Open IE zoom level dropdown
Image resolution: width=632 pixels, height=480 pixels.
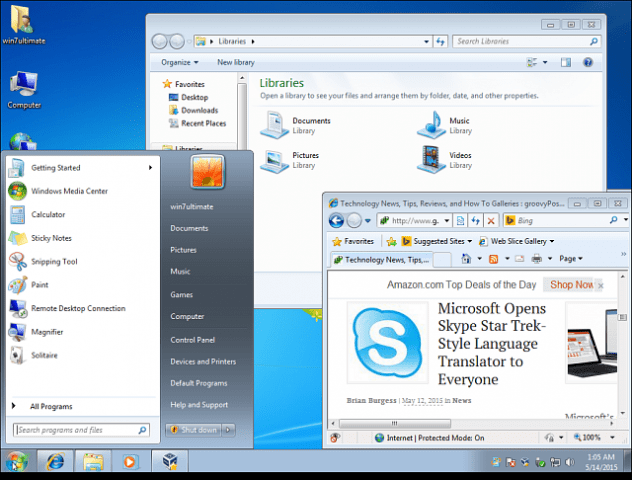click(x=612, y=438)
